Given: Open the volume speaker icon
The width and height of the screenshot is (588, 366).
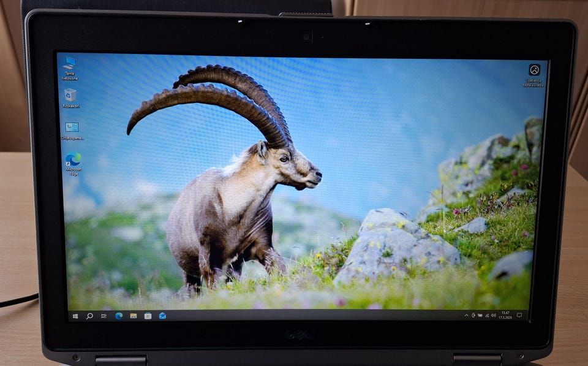Looking at the screenshot, I should click(x=493, y=315).
